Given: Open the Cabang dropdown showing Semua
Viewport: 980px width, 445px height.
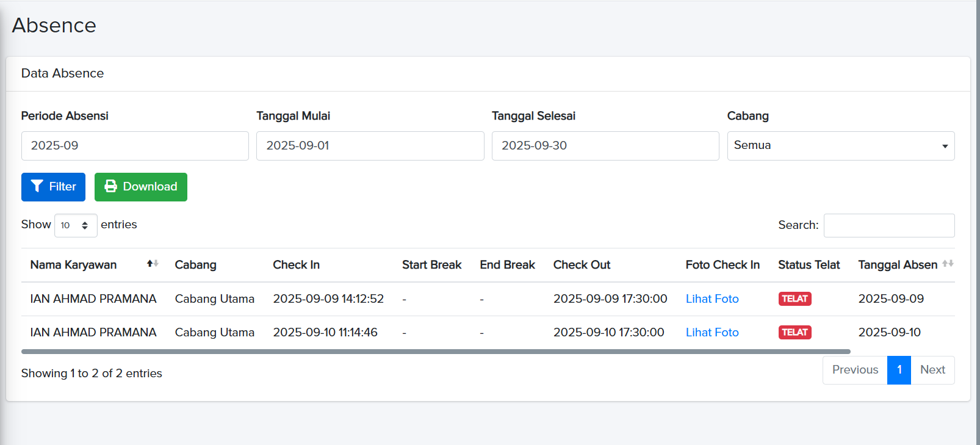Looking at the screenshot, I should tap(840, 146).
